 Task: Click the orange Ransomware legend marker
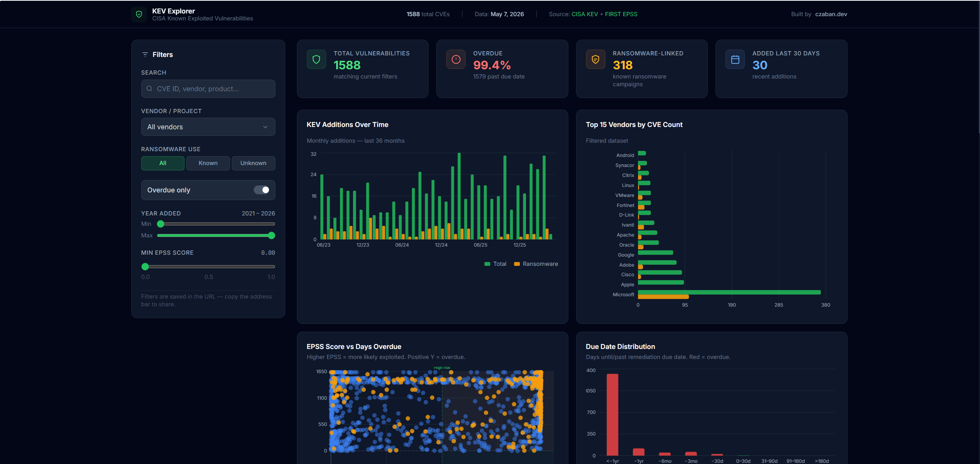click(517, 264)
